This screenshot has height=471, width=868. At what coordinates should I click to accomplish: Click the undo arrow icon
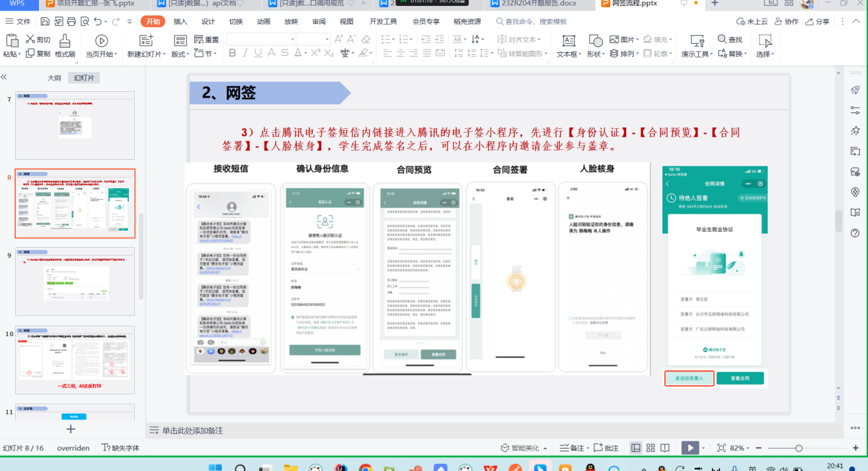98,22
